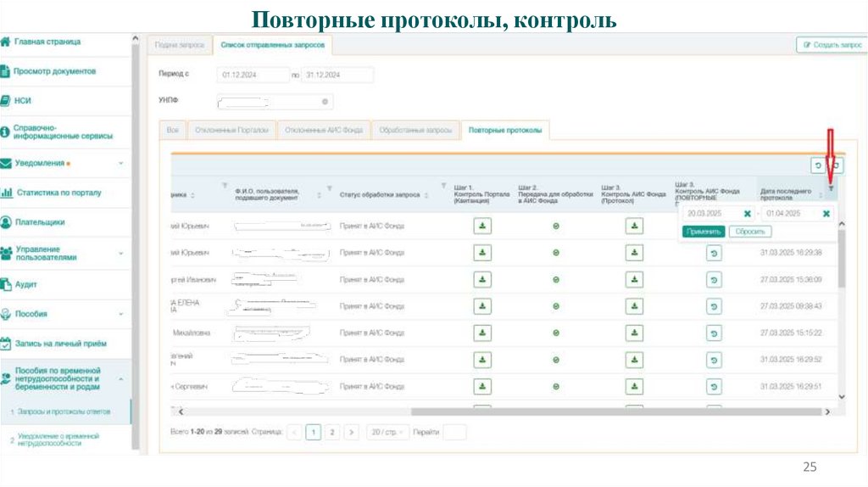Click the down arrow of table vertical scrollbar
The image size is (868, 487).
tap(842, 397)
